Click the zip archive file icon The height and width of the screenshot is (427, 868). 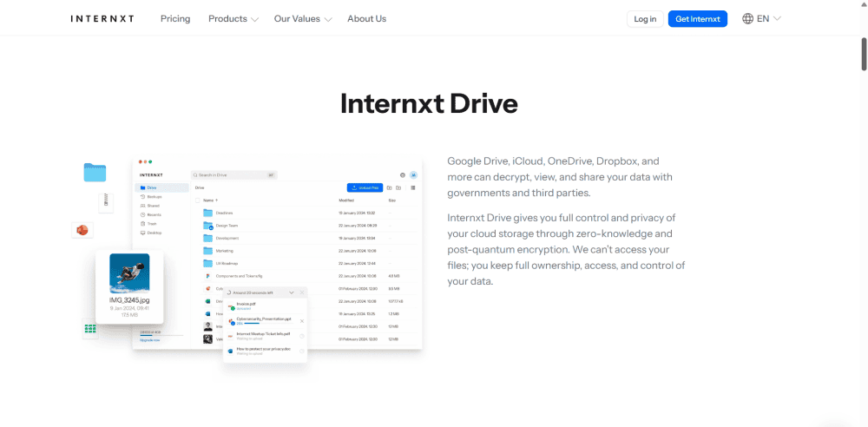click(106, 200)
